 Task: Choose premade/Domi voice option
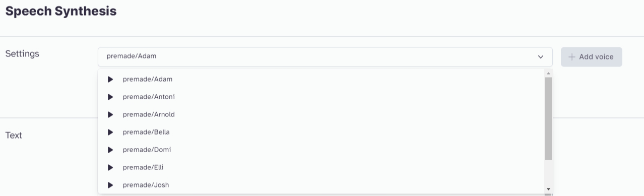click(321, 150)
